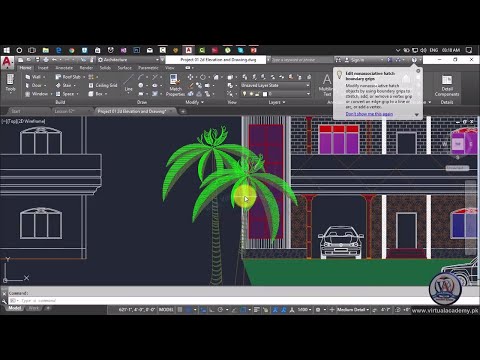
Task: Click the lightbulb icon in hatch grips tooltip
Action: (339, 75)
